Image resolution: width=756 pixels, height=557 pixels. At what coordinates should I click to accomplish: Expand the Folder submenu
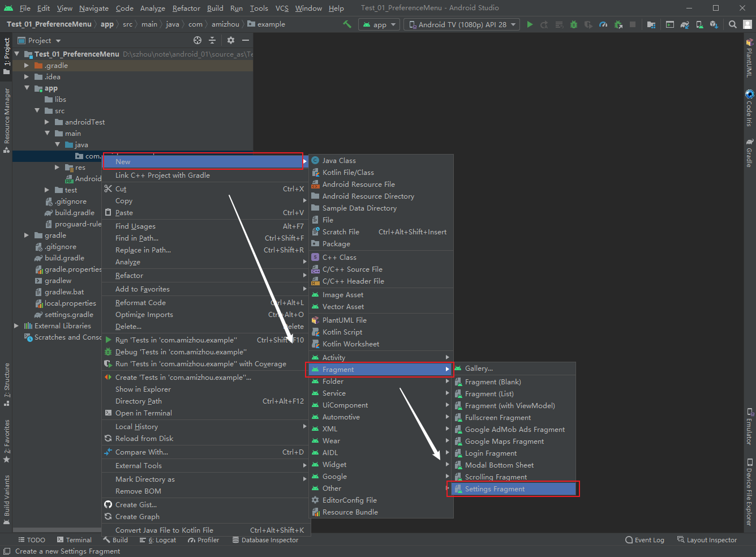[381, 382]
